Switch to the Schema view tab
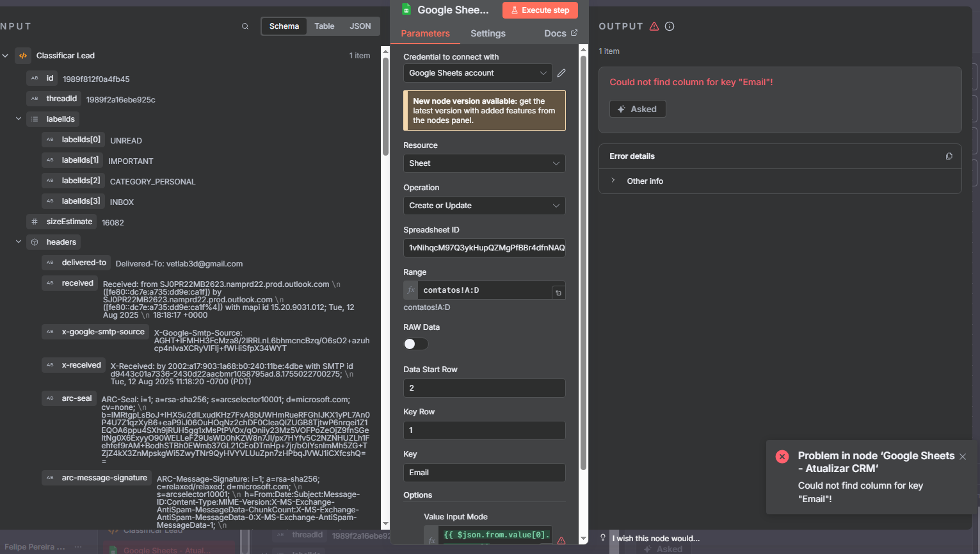Image resolution: width=980 pixels, height=554 pixels. click(x=284, y=26)
